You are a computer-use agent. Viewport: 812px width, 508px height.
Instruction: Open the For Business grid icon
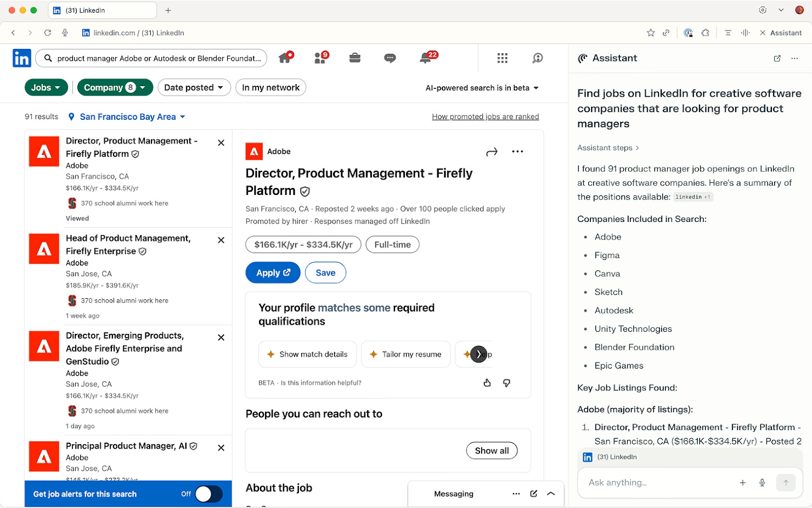click(x=502, y=58)
